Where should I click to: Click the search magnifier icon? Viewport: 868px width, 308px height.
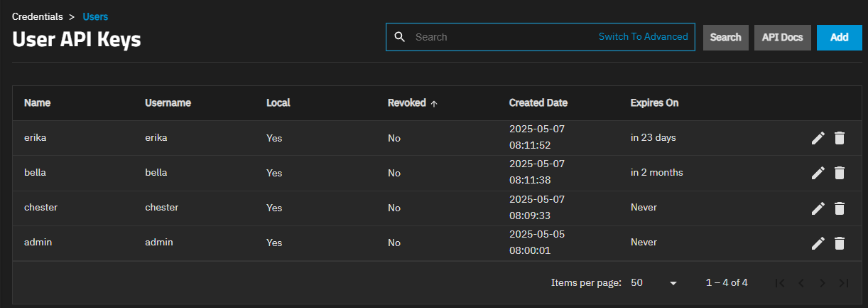coord(400,37)
